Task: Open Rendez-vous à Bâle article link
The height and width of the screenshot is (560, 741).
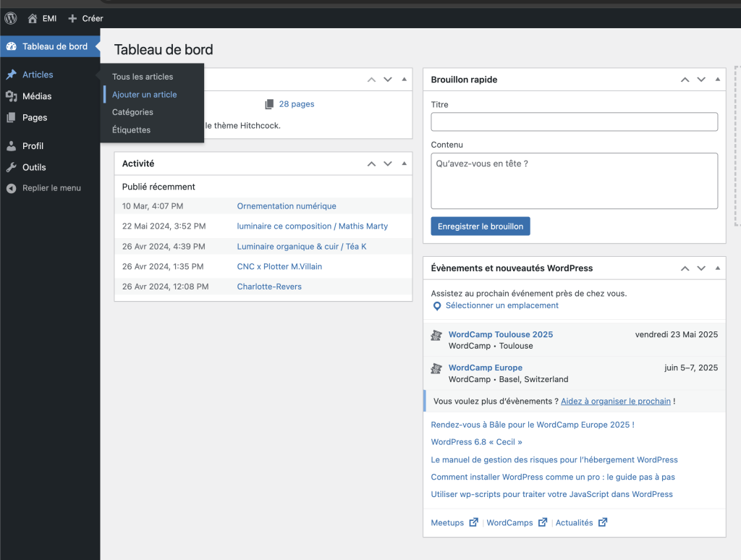Action: coord(532,425)
